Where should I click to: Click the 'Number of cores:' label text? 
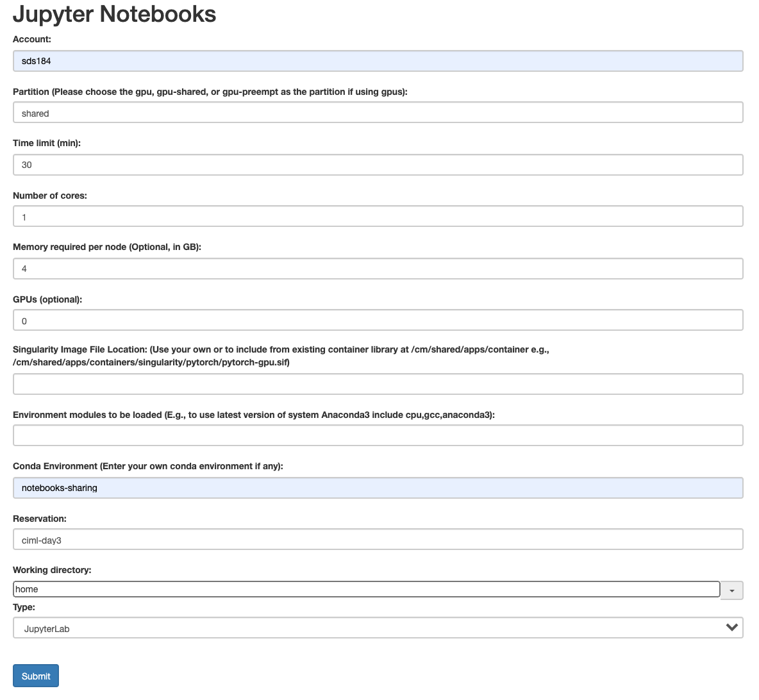click(x=50, y=196)
